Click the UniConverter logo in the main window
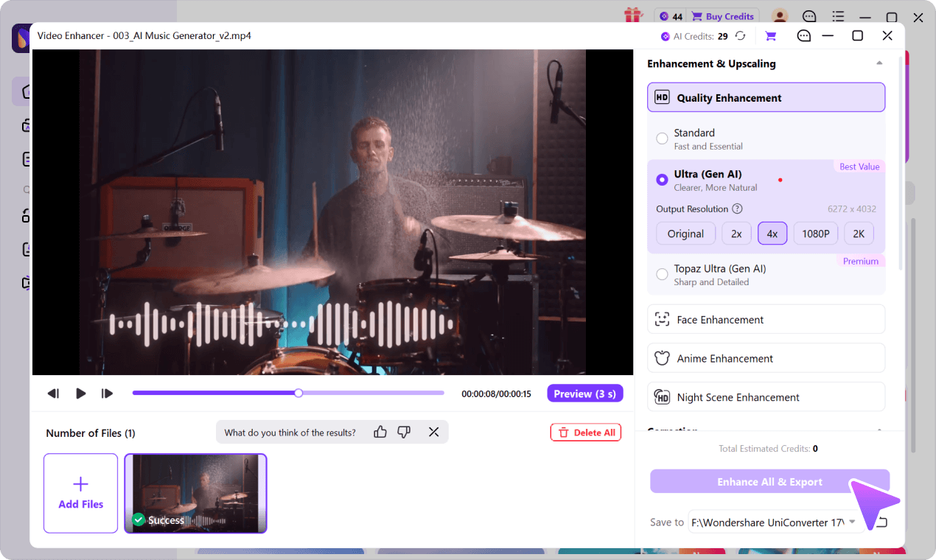The height and width of the screenshot is (560, 936). pyautogui.click(x=21, y=38)
